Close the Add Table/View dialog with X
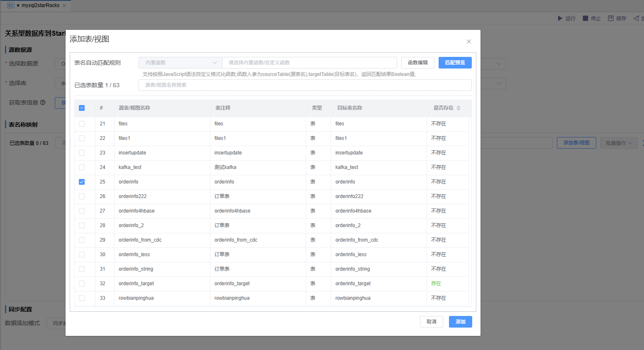This screenshot has height=350, width=644. point(469,42)
